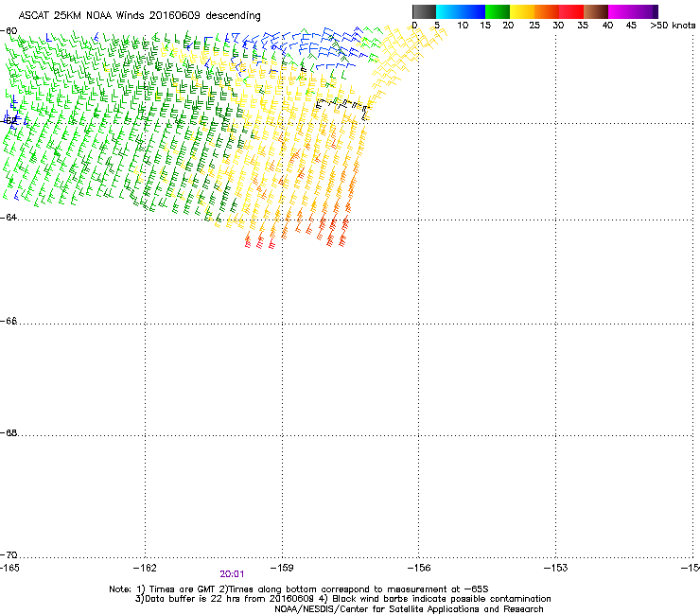Click the '25' label in the legend
This screenshot has height=615, width=700.
pos(534,26)
